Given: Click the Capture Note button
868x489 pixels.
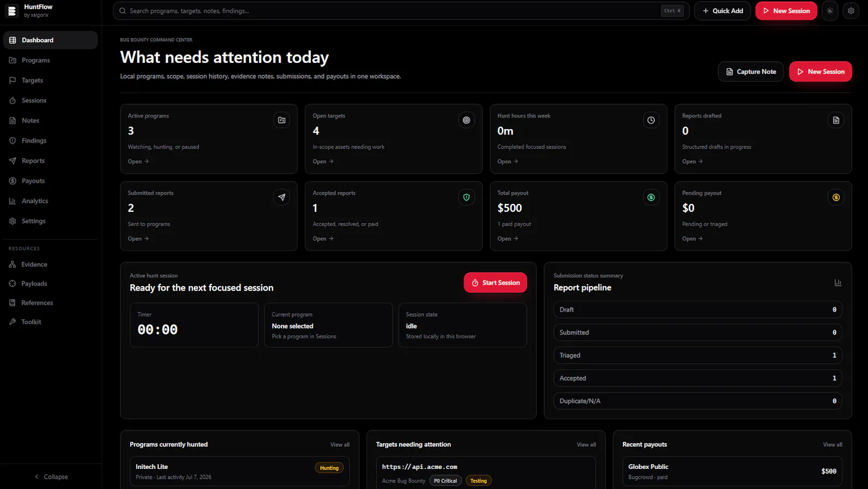Looking at the screenshot, I should click(x=751, y=72).
